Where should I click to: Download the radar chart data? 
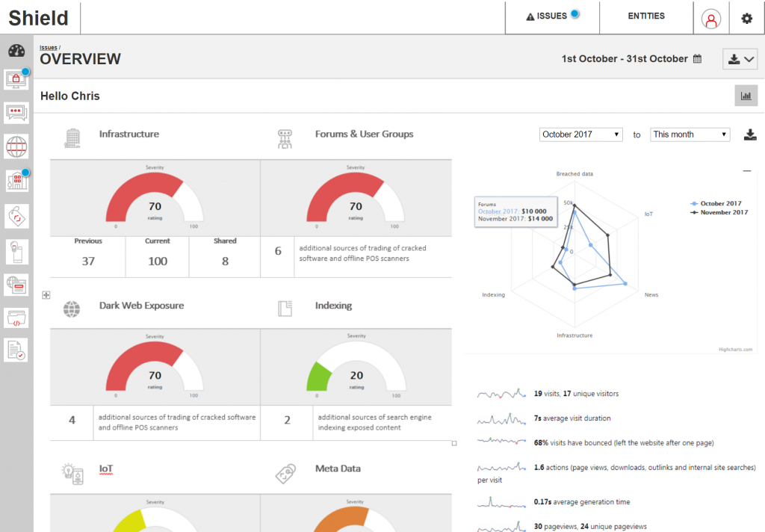750,134
